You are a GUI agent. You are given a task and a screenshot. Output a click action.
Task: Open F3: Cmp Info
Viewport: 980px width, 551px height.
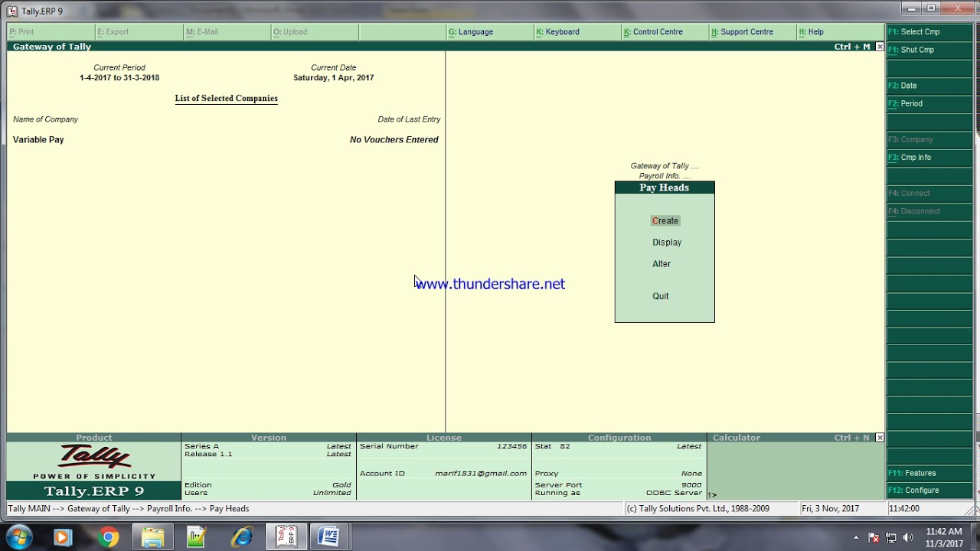[929, 157]
